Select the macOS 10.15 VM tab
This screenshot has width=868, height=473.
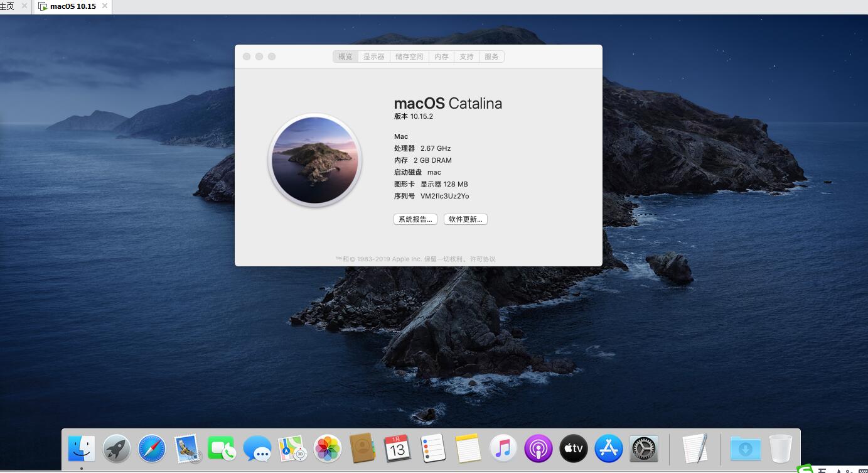pos(73,6)
